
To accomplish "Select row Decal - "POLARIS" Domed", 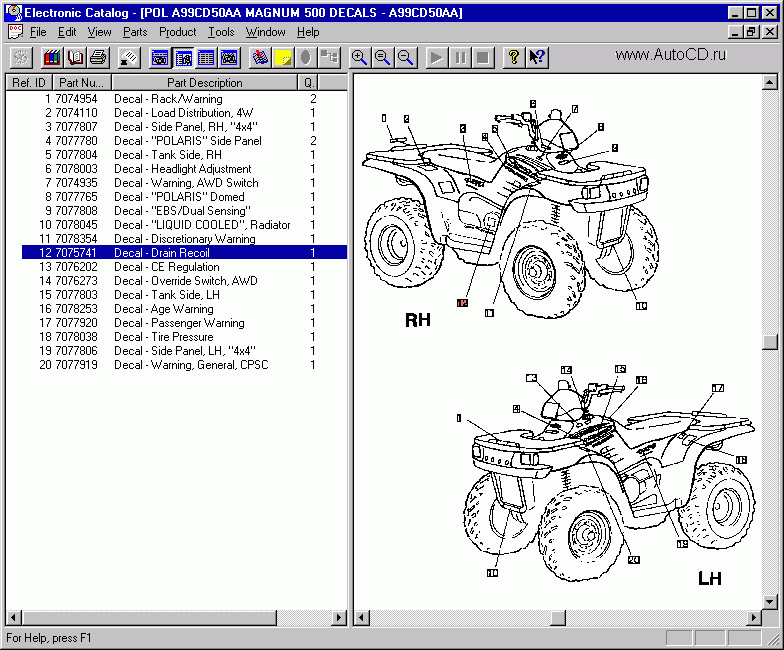I will tap(184, 197).
